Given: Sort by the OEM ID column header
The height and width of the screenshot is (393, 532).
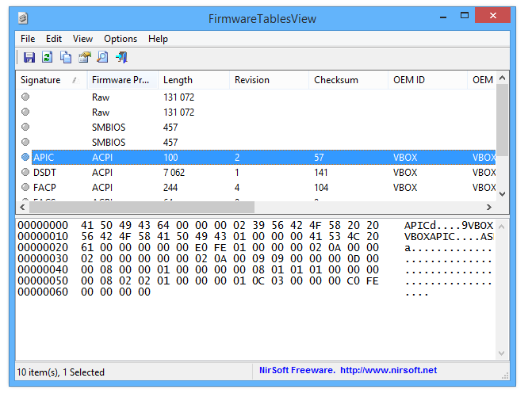Looking at the screenshot, I should click(x=428, y=80).
